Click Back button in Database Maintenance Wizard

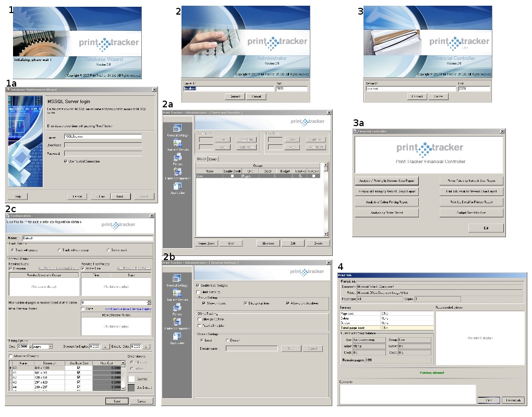click(x=101, y=197)
